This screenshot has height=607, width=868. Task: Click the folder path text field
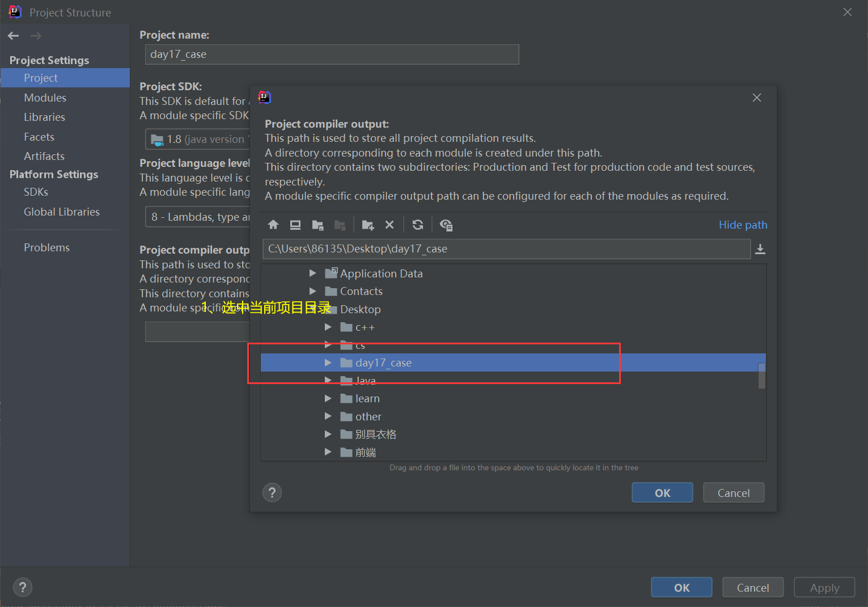click(507, 249)
